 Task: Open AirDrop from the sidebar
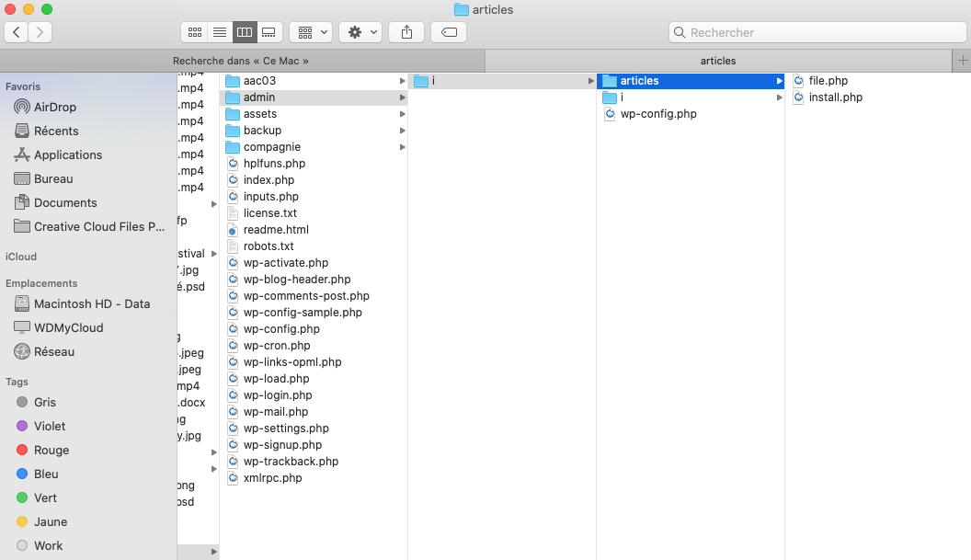coord(54,107)
